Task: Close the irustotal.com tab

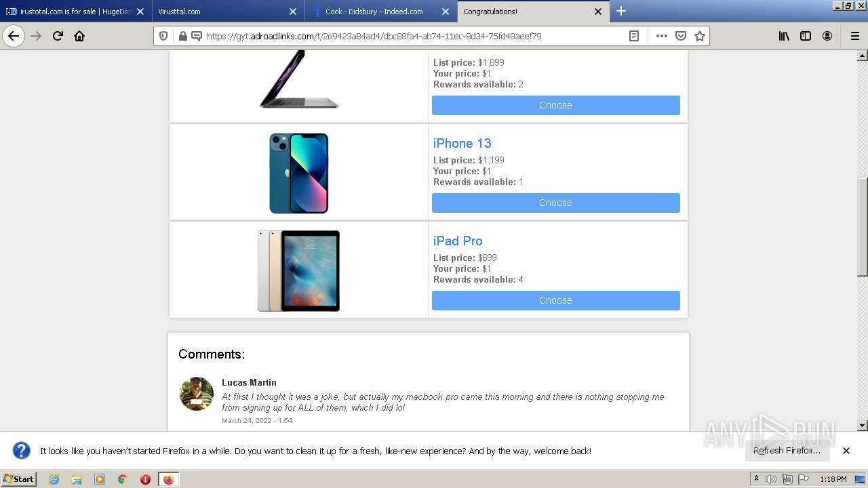Action: point(140,12)
